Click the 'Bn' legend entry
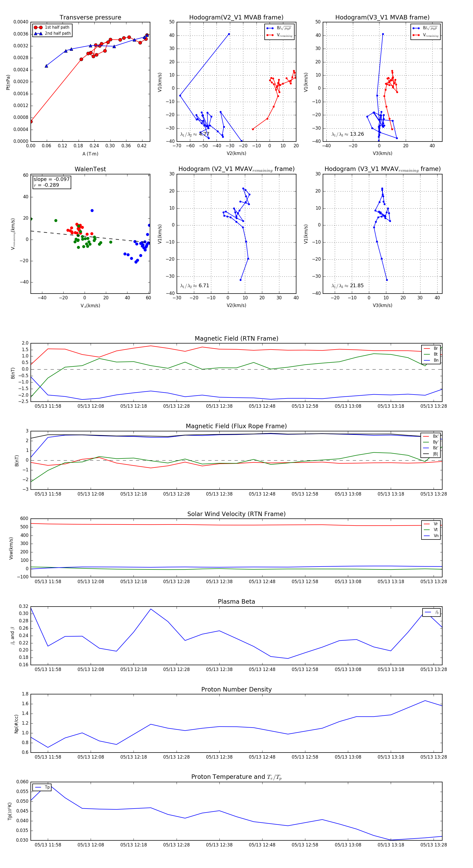 click(x=431, y=360)
